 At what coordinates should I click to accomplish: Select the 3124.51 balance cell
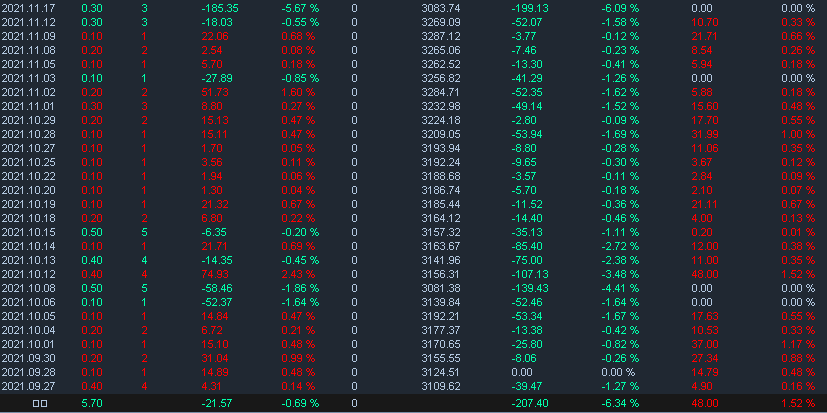pyautogui.click(x=441, y=372)
